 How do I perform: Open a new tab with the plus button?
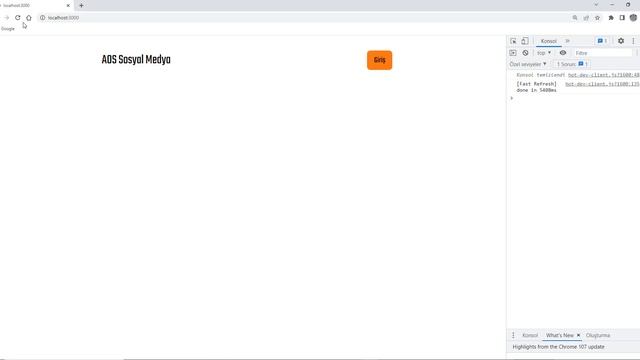[x=81, y=5]
